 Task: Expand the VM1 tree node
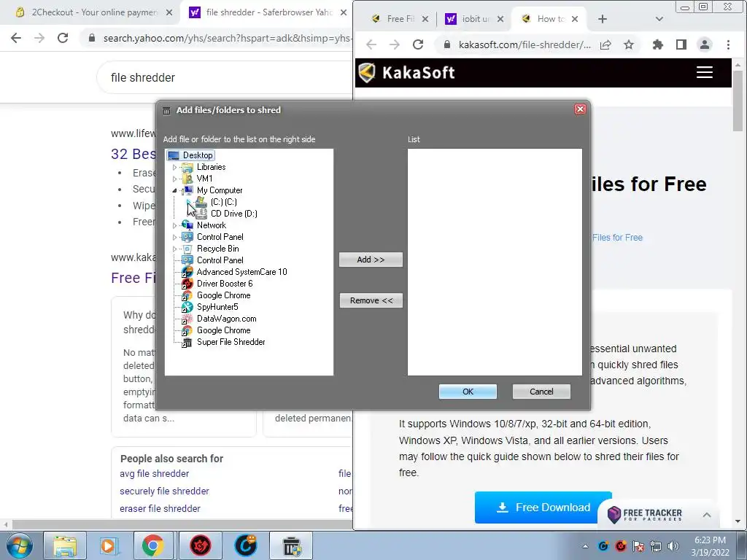click(x=174, y=179)
